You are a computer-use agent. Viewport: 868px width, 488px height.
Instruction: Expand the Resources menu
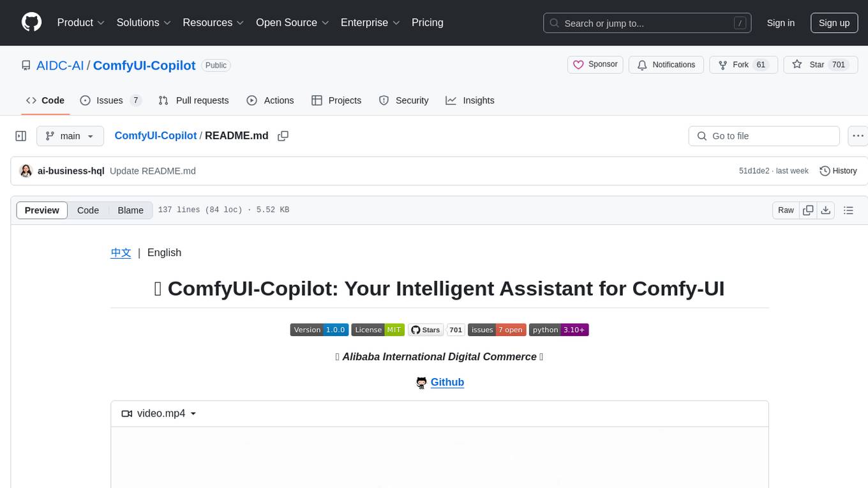[213, 22]
